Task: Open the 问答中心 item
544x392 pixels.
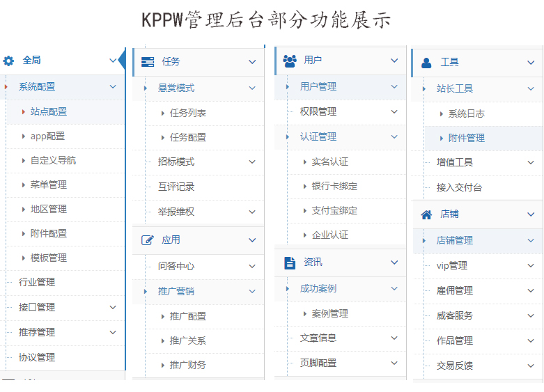Action: point(176,266)
